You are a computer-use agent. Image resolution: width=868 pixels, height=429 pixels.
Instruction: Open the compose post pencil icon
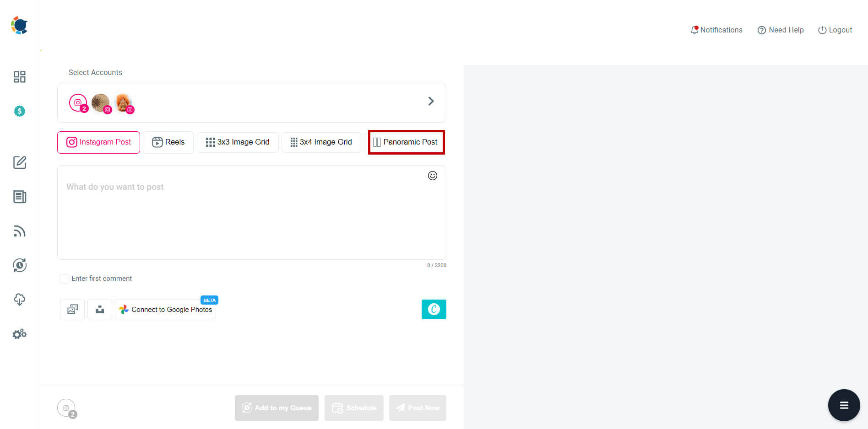[20, 162]
